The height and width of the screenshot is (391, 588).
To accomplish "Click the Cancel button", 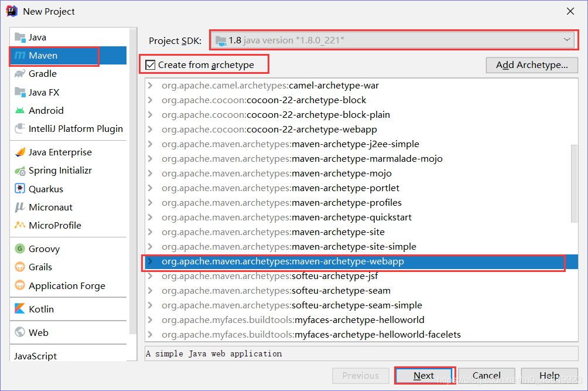I will click(x=486, y=376).
